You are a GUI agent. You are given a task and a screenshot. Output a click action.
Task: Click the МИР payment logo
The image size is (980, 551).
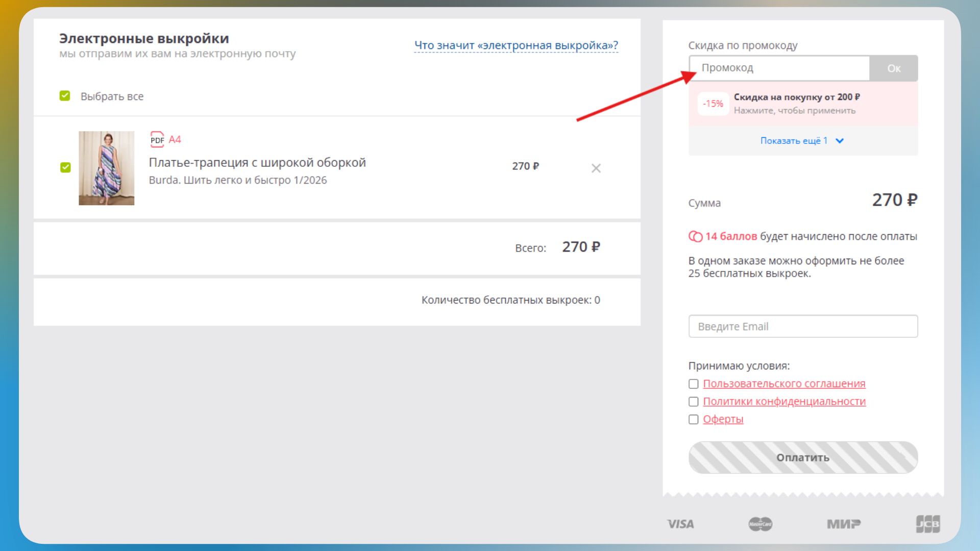[843, 524]
